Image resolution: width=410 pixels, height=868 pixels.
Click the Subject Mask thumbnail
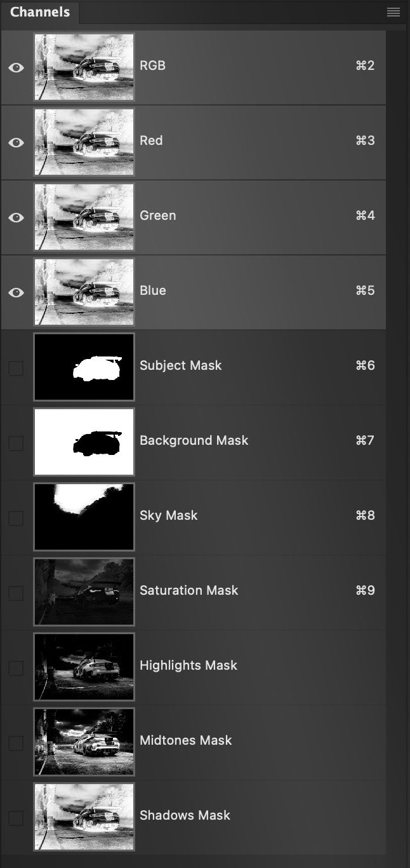click(84, 367)
